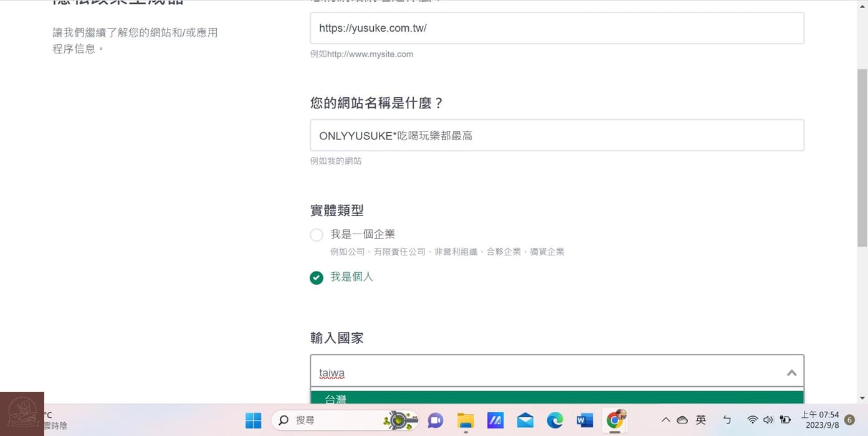The image size is (868, 436).
Task: Switch to Google Chrome
Action: coord(614,420)
